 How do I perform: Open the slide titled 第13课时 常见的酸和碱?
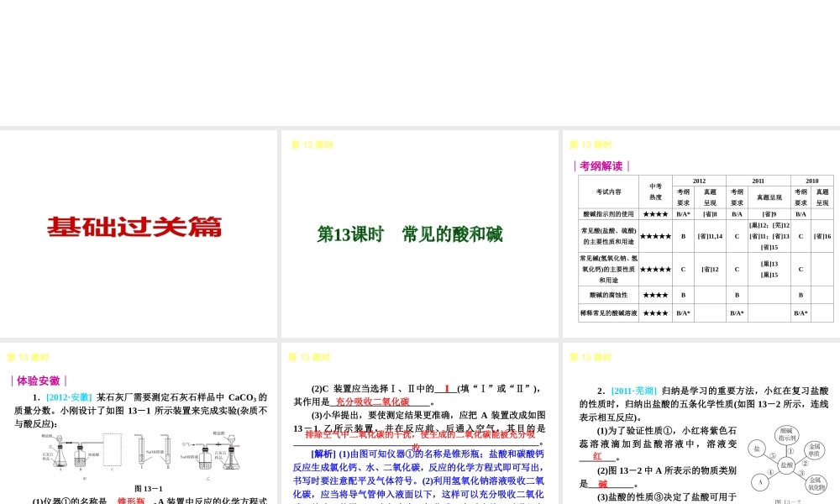coord(419,234)
